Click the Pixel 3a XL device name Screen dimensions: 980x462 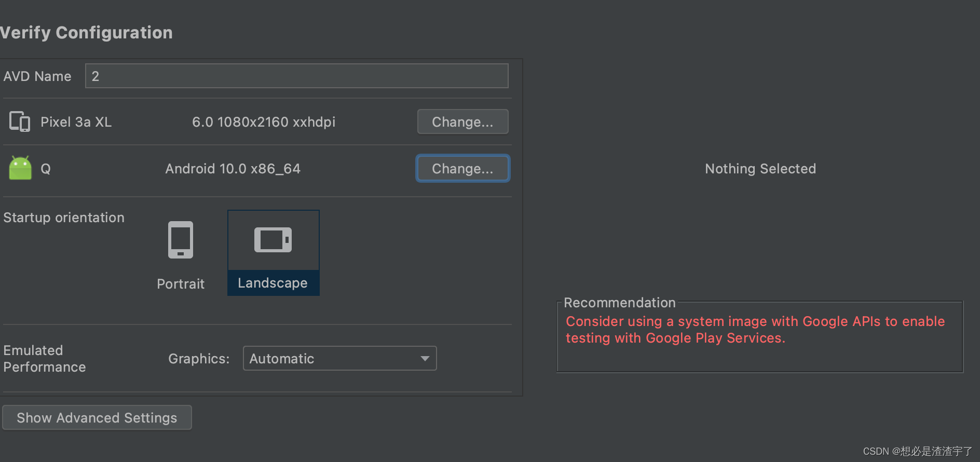coord(76,122)
